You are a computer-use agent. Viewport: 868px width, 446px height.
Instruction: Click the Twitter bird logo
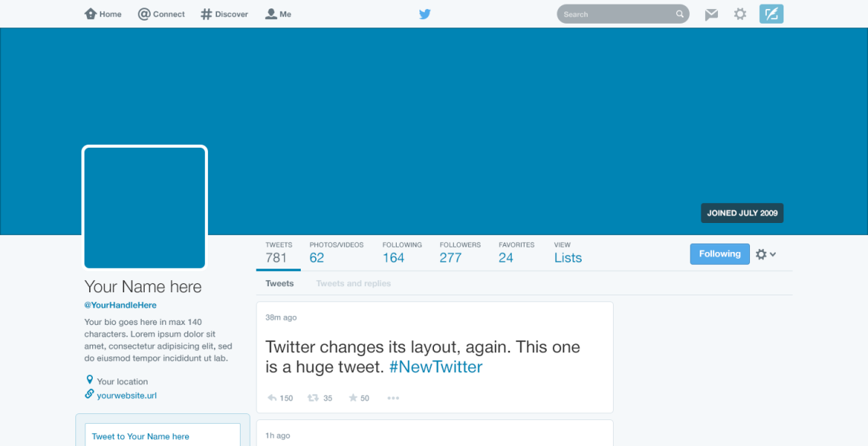pos(425,14)
